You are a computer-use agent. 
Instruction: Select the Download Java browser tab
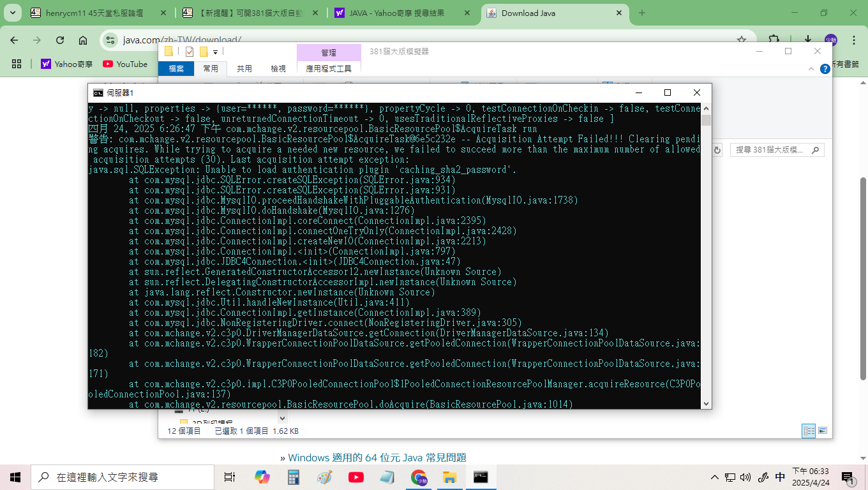[554, 13]
